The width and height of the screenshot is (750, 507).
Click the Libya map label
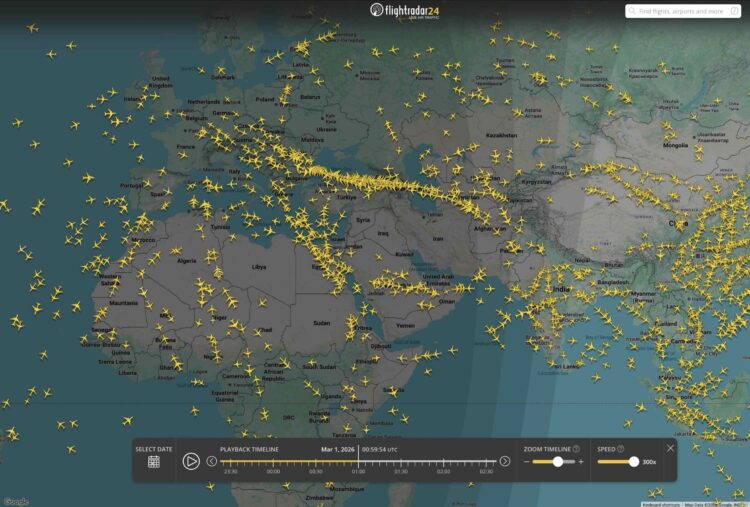(259, 267)
